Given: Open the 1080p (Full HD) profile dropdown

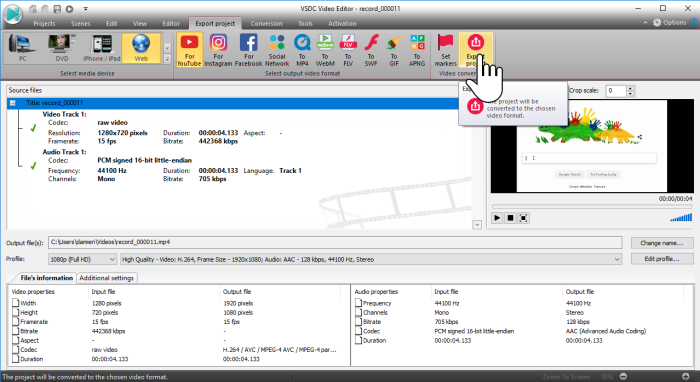Looking at the screenshot, I should (x=83, y=259).
